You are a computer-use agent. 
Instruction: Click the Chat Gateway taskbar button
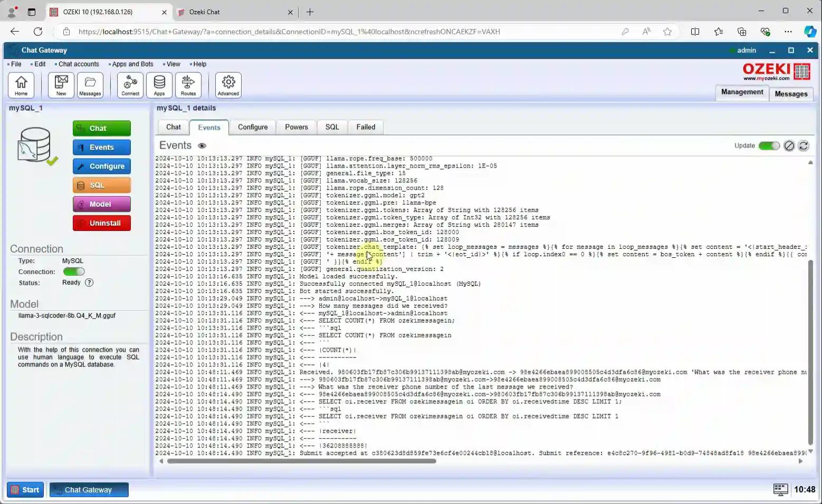point(89,490)
